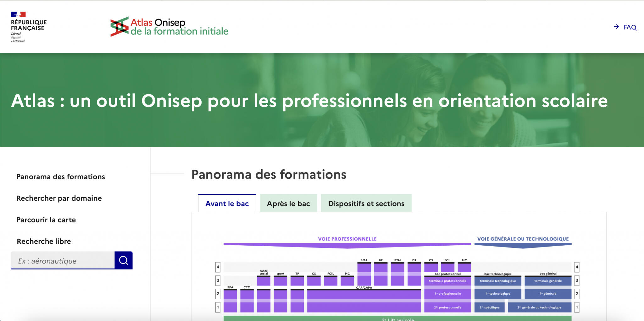This screenshot has height=321, width=644.
Task: Select the terminale professionnelle block
Action: pos(447,281)
